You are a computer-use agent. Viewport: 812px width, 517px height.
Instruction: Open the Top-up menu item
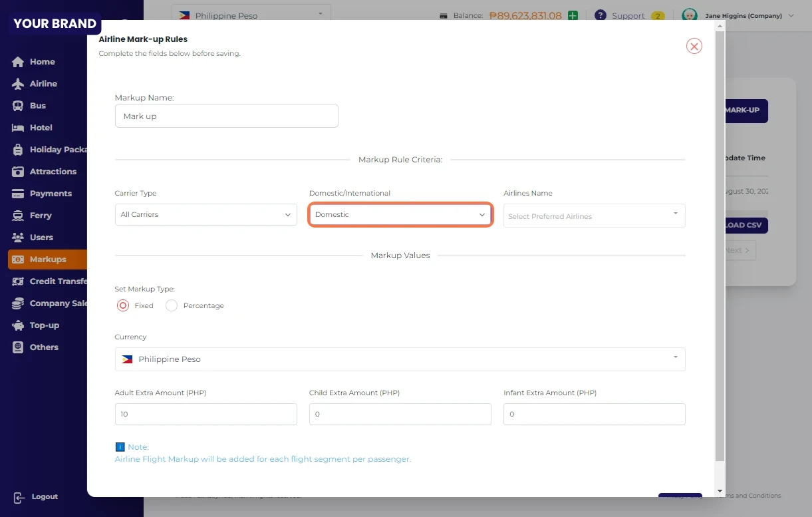(x=44, y=325)
